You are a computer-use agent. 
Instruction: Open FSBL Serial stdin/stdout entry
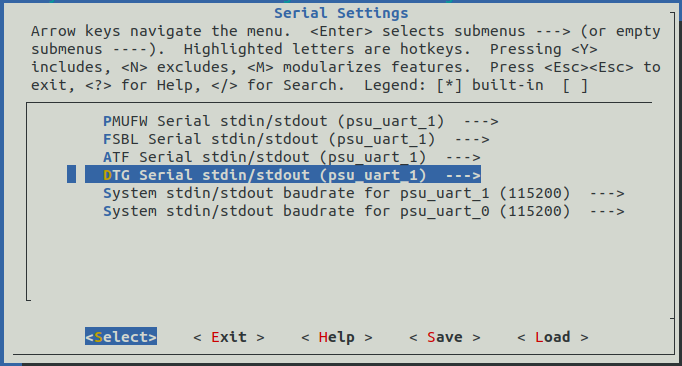coord(296,139)
